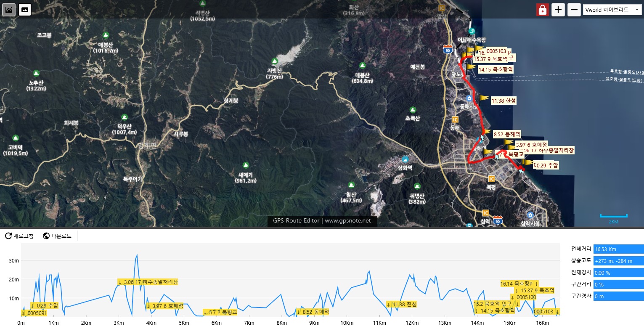Screen dimensions: 644x334
Task: Click the 삼척시청 city hall icon
Action: [530, 215]
